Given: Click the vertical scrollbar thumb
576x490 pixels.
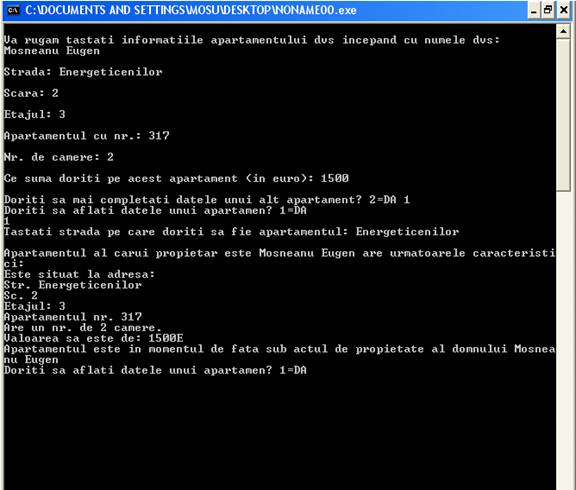Looking at the screenshot, I should click(x=563, y=115).
